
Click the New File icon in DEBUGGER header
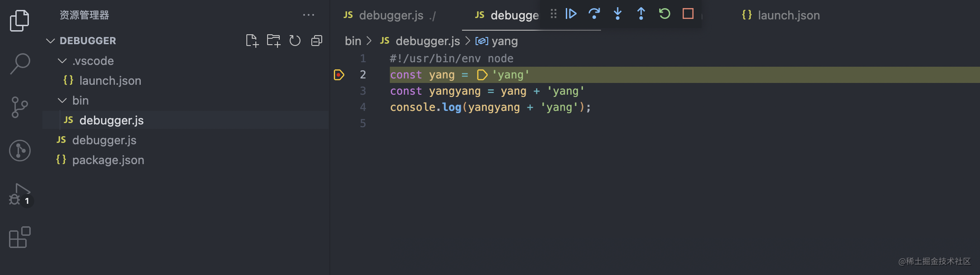coord(252,41)
